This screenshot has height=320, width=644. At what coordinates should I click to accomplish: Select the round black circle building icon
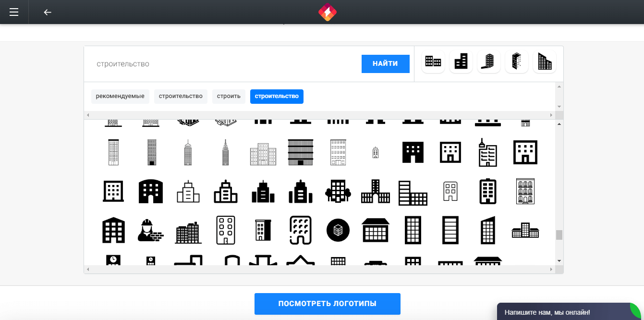pos(338,230)
